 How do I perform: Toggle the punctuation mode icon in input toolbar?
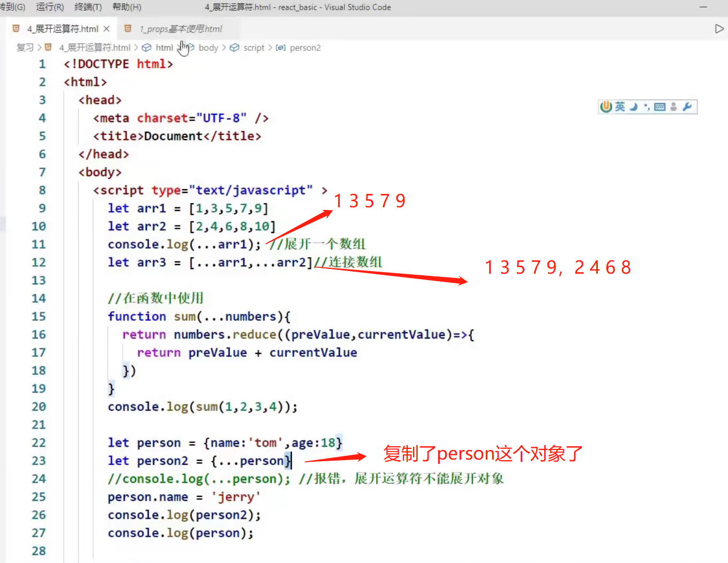click(647, 107)
